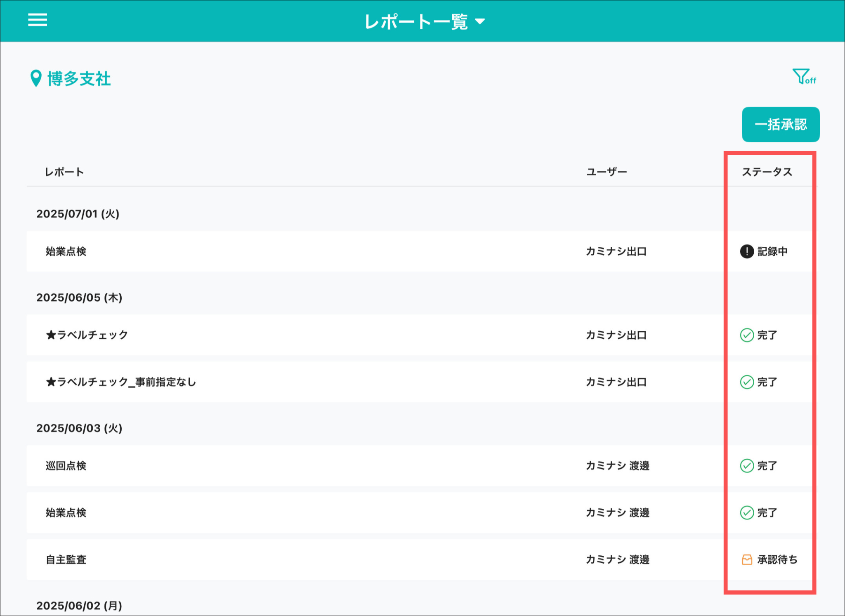Click the 記録中 exclamation status icon

746,251
